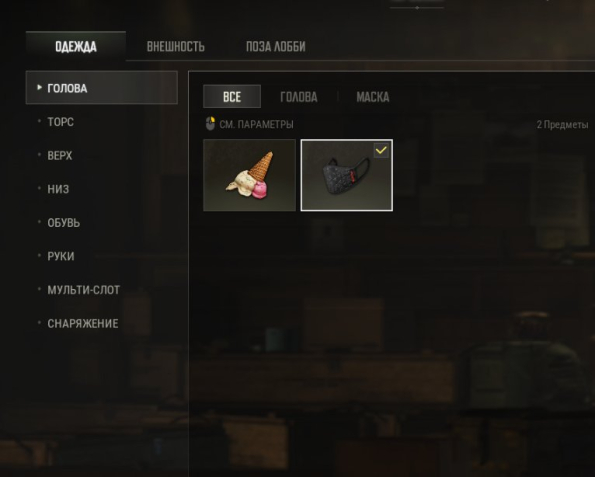Click the СМ. ПАРАМЕТРЫ label
This screenshot has height=477, width=595.
[256, 124]
